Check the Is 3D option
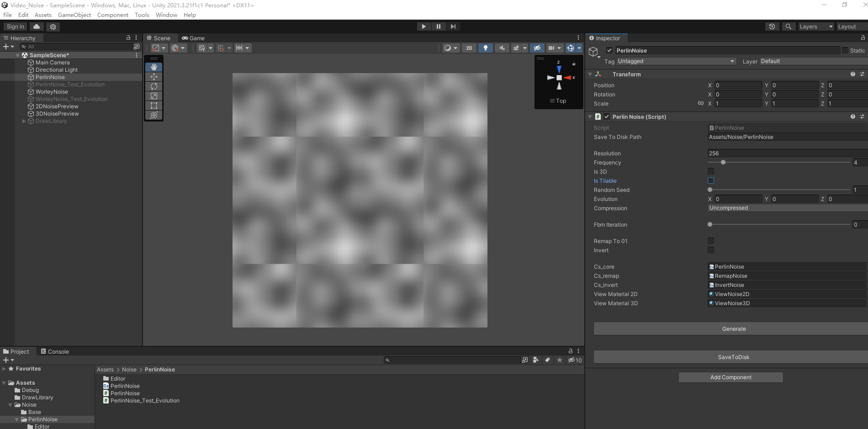Screen dimensions: 868x429 coord(711,171)
